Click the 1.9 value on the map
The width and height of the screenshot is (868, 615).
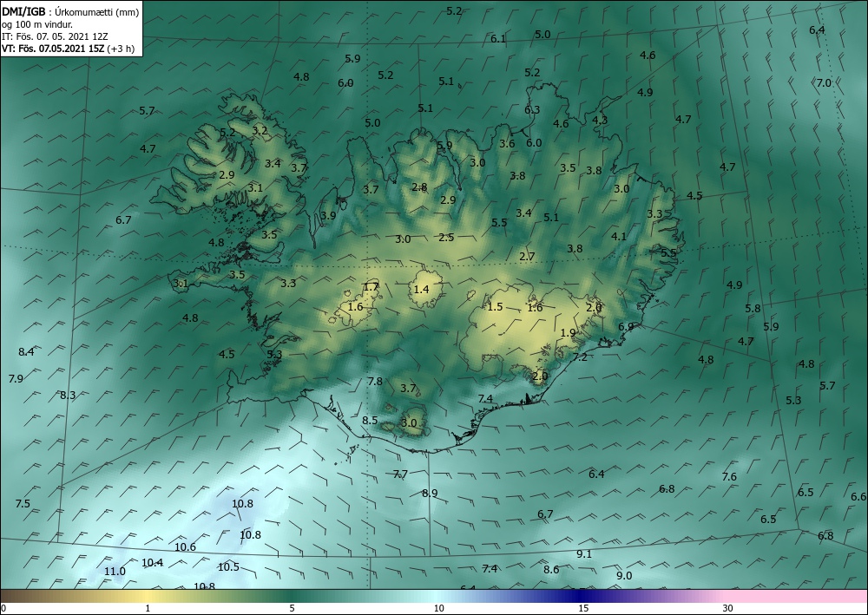[x=568, y=333]
